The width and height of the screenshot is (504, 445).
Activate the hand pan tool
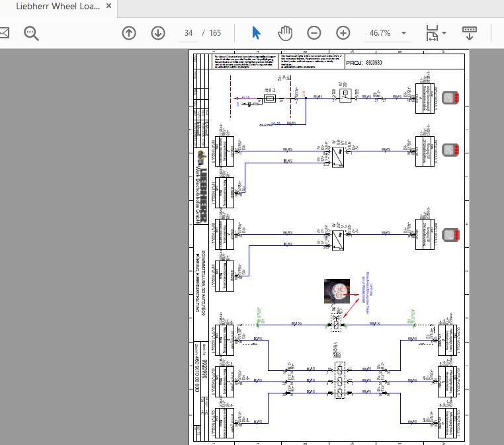[285, 32]
